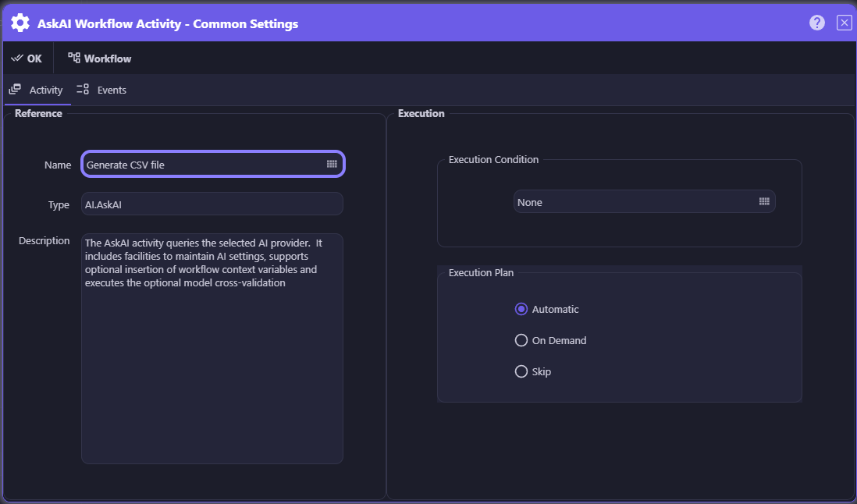Click the dialog title text Common Settings
Image resolution: width=857 pixels, height=504 pixels.
(245, 23)
